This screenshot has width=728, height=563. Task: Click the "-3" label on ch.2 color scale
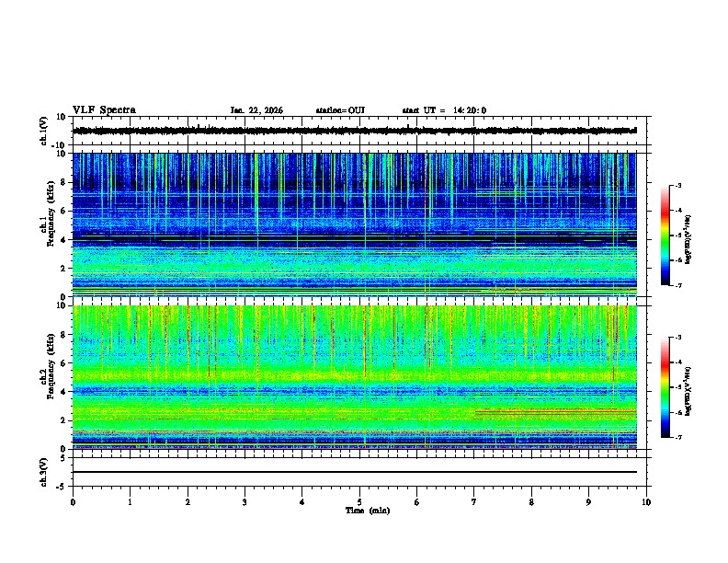point(678,338)
